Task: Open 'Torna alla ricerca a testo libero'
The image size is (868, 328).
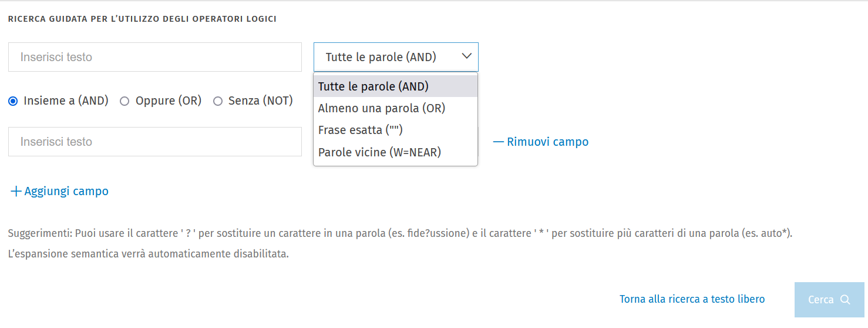Action: (692, 299)
